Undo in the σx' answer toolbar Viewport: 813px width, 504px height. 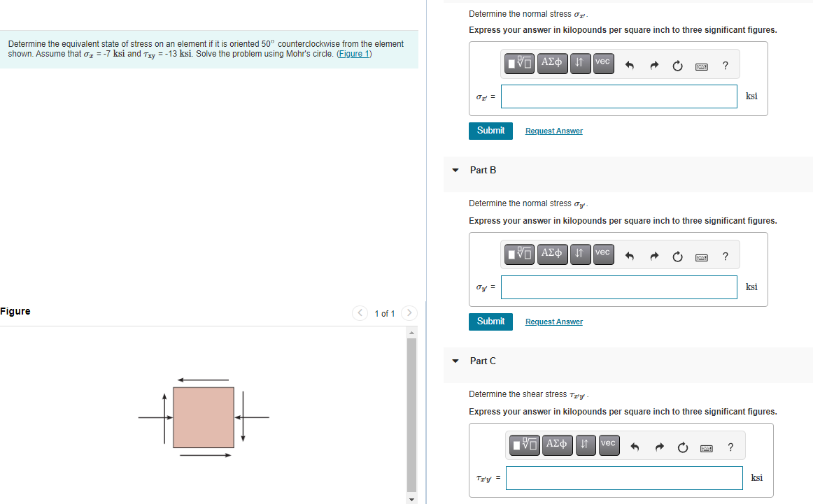click(630, 66)
